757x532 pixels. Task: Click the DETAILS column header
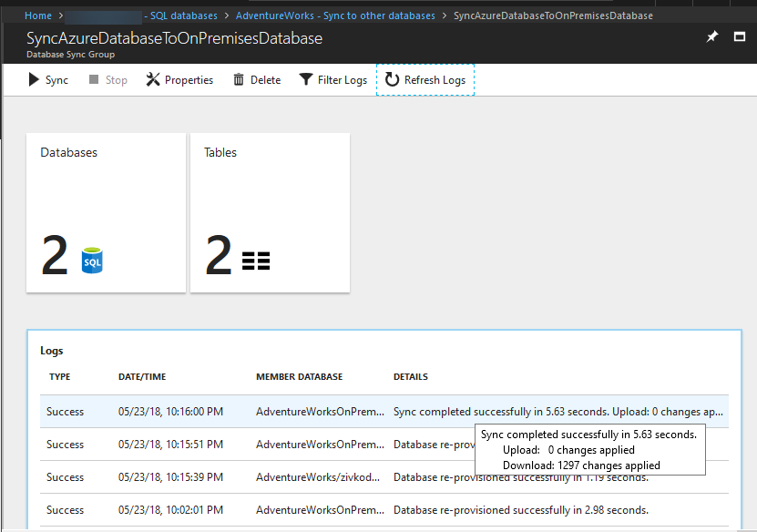click(x=411, y=376)
